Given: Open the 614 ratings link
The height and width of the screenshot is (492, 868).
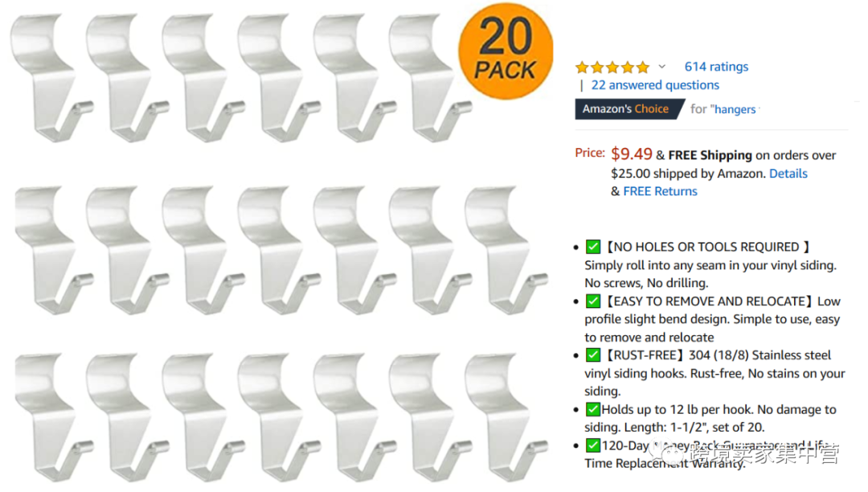Looking at the screenshot, I should click(716, 67).
